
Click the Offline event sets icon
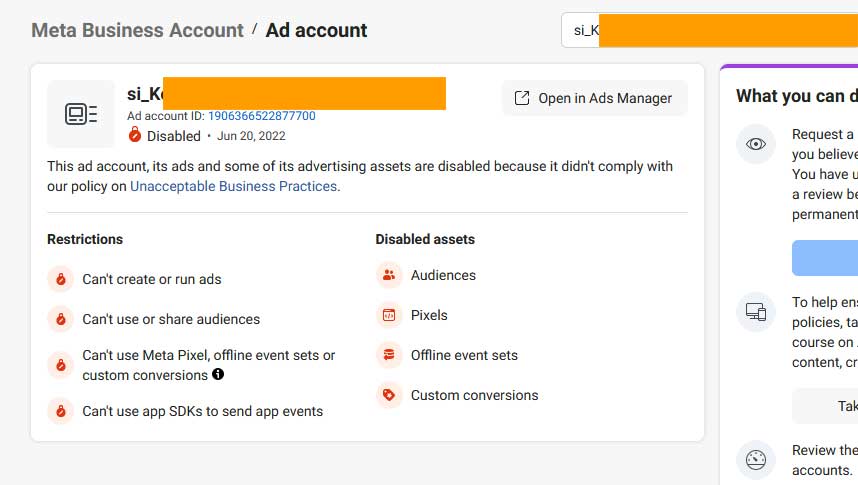(x=389, y=355)
